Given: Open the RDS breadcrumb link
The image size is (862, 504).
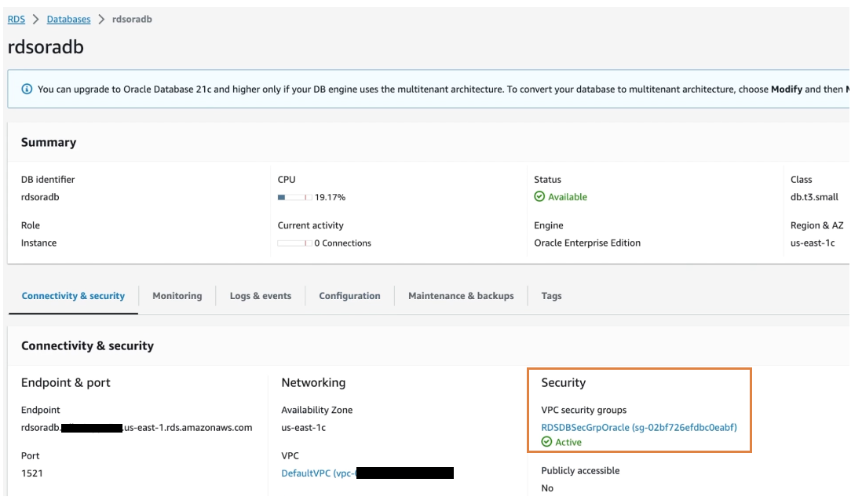Looking at the screenshot, I should pos(16,19).
